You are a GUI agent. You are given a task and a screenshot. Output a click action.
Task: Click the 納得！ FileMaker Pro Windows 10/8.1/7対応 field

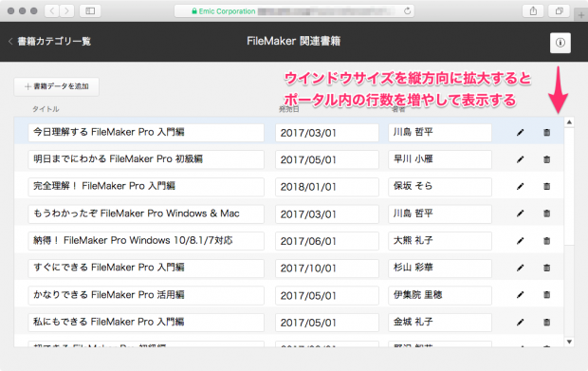point(146,241)
